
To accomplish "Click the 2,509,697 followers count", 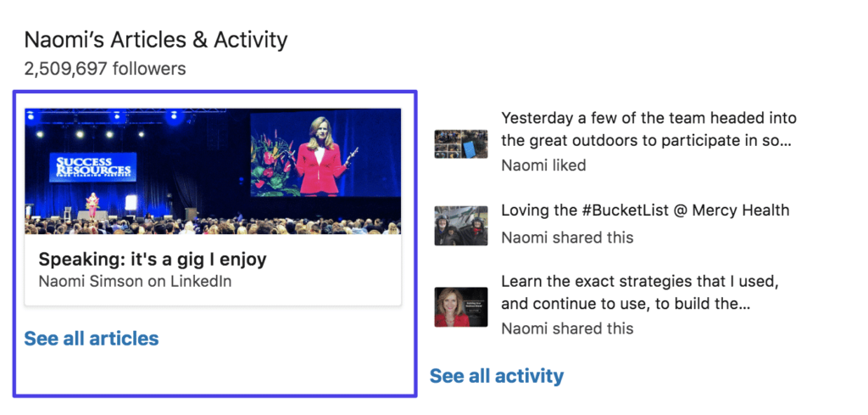I will [105, 69].
